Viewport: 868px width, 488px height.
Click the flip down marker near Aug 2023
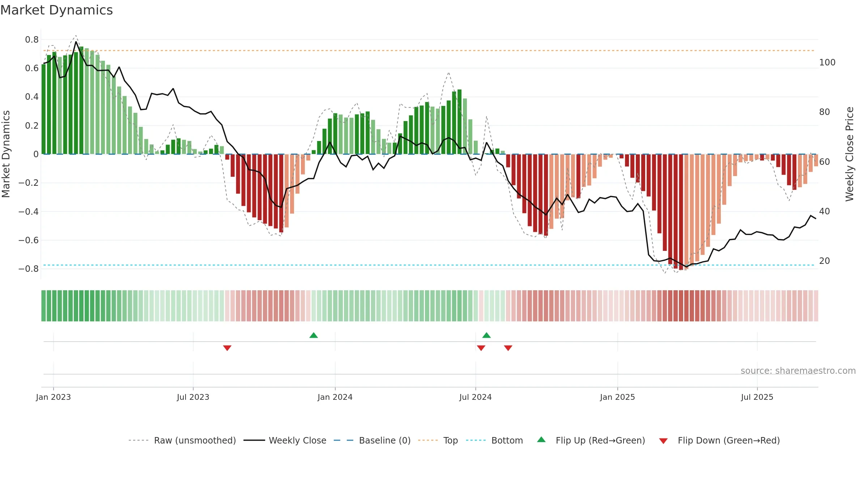point(227,348)
